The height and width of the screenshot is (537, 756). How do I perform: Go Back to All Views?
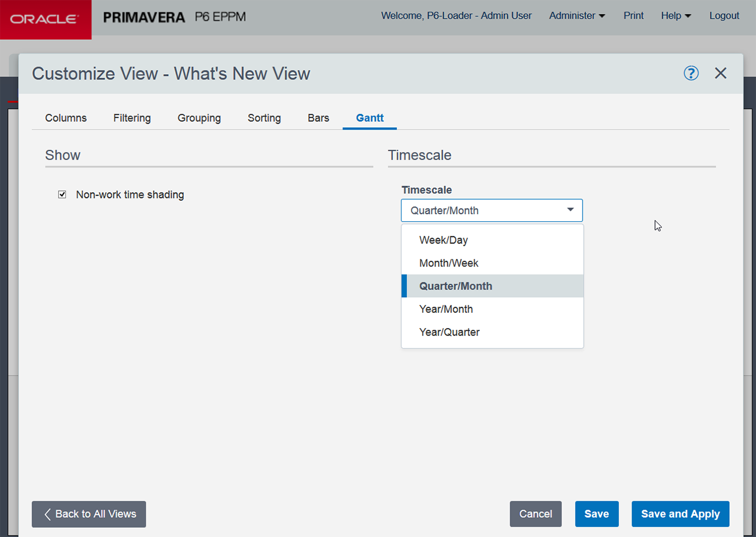pyautogui.click(x=89, y=514)
